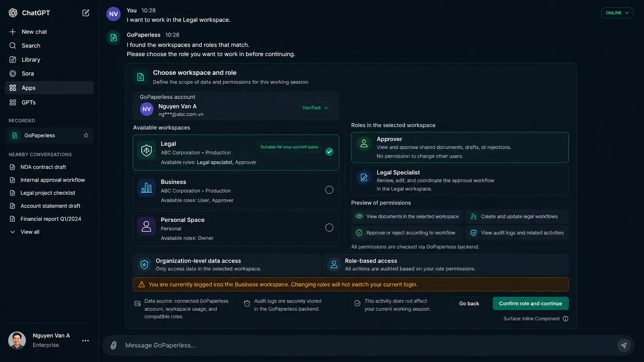
Task: Open GPTs in the sidebar
Action: [x=49, y=102]
